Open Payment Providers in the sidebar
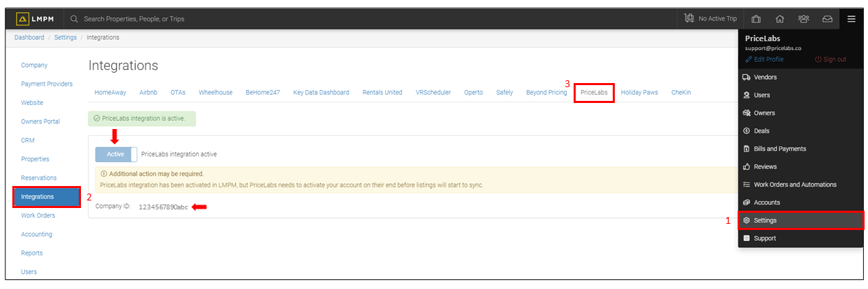This screenshot has width=868, height=289. (x=47, y=84)
